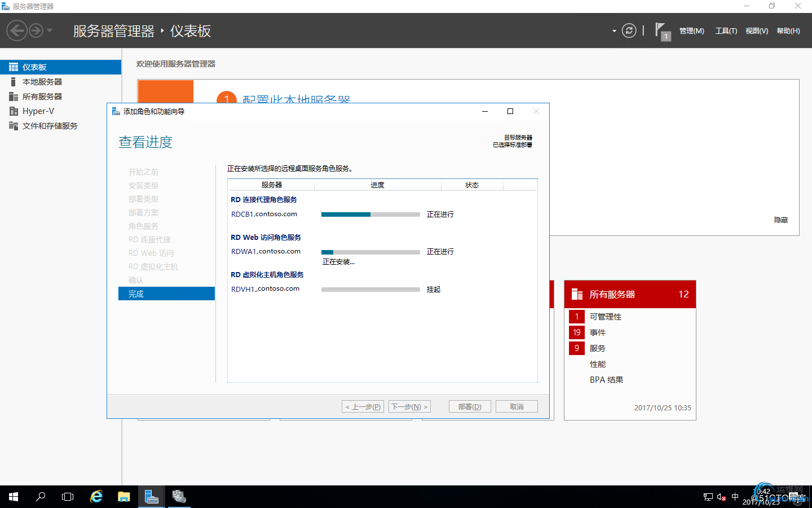The image size is (812, 508).
Task: Click 服务 in 所有服务器 tile
Action: [598, 348]
